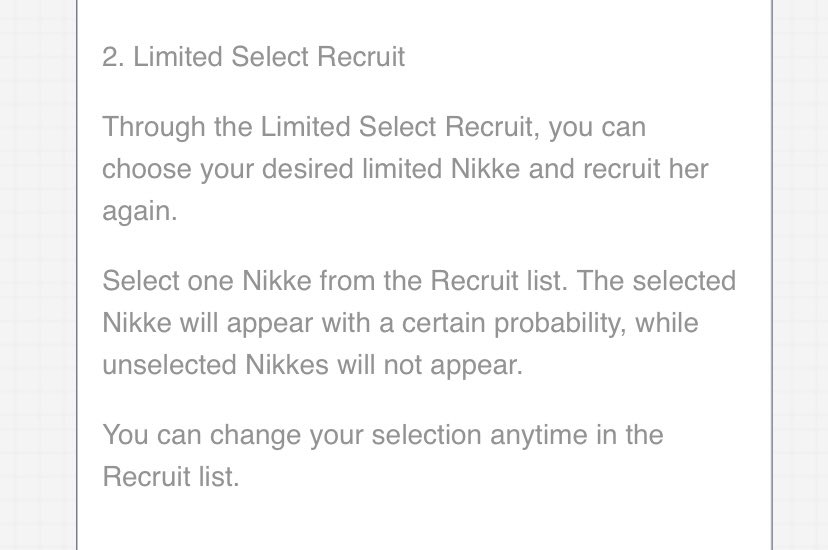Click the word "again." ending the first paragraph
The width and height of the screenshot is (828, 550).
coord(139,211)
